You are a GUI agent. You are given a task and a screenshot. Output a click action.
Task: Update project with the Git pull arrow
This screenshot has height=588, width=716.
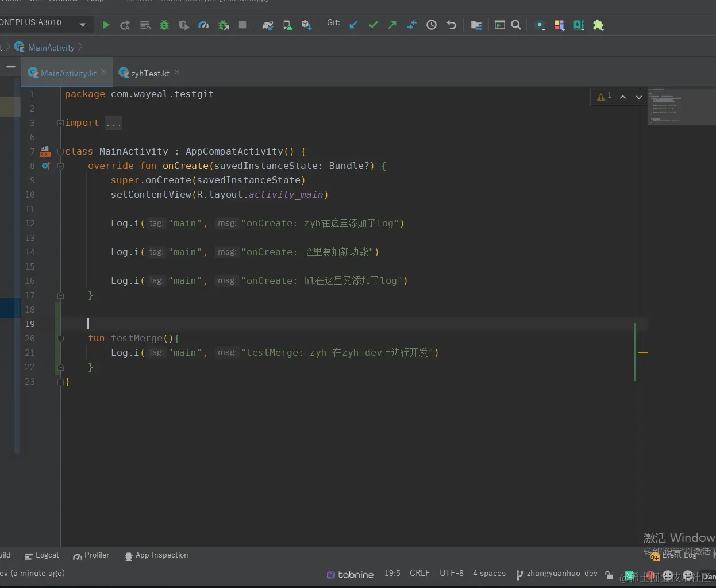click(353, 25)
